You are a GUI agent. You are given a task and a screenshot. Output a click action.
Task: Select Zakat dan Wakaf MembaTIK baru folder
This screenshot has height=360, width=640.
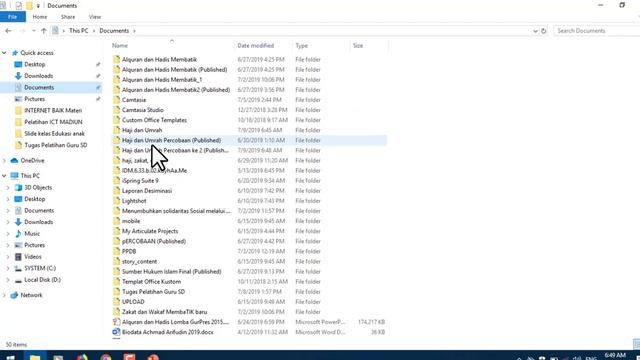click(x=164, y=312)
